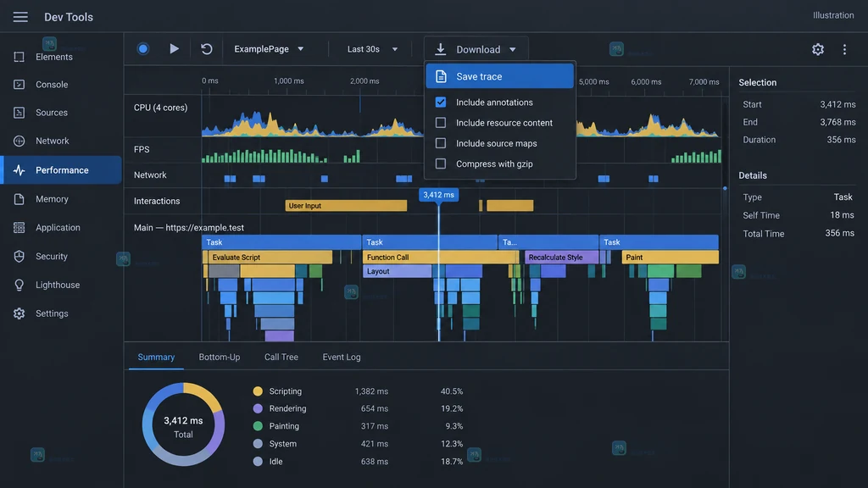Click the record button in toolbar
868x488 pixels.
(x=142, y=48)
